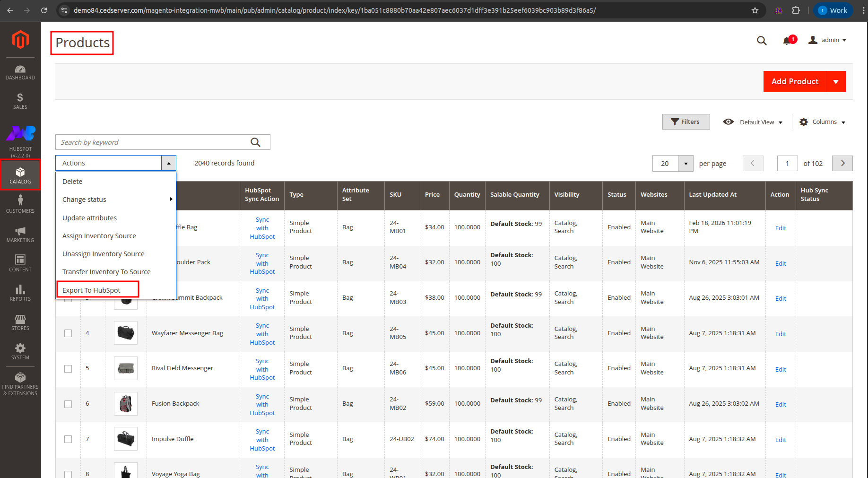Screen dimensions: 868x478
Task: Select the Rival Field Messenger checkbox
Action: [x=68, y=369]
